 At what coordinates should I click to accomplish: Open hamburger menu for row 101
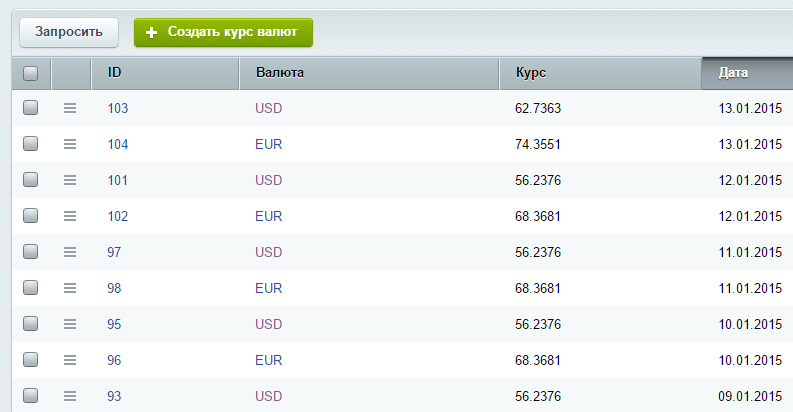70,180
